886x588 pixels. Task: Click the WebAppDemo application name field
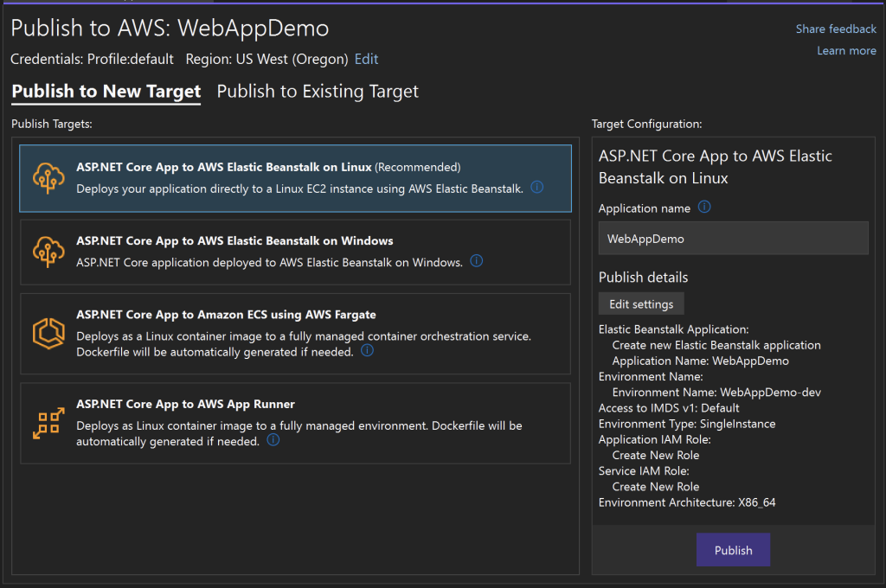[733, 238]
